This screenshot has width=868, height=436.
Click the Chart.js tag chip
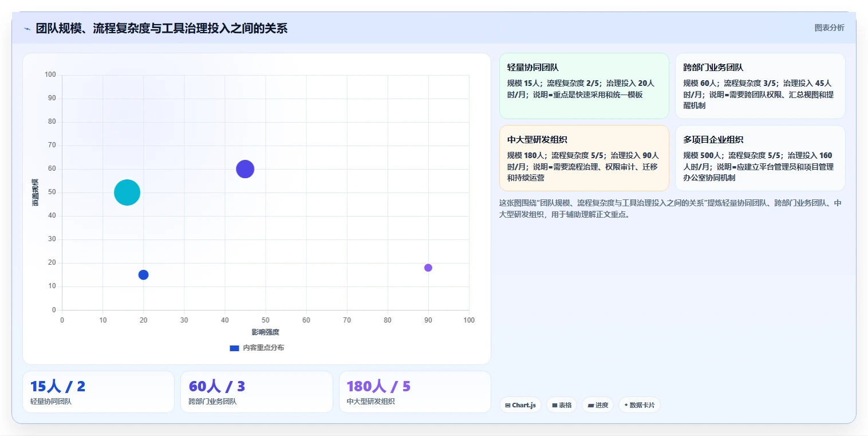[520, 405]
